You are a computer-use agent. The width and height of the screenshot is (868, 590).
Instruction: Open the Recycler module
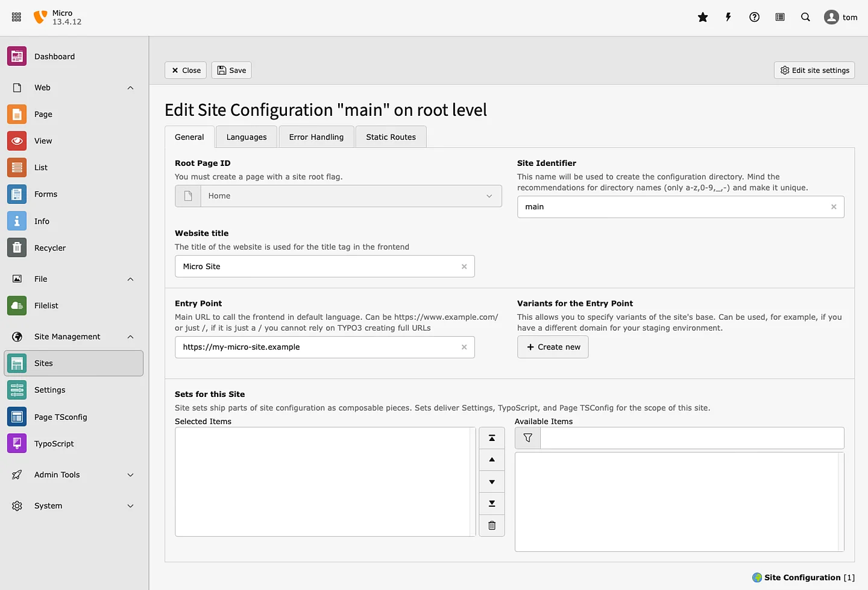(50, 248)
